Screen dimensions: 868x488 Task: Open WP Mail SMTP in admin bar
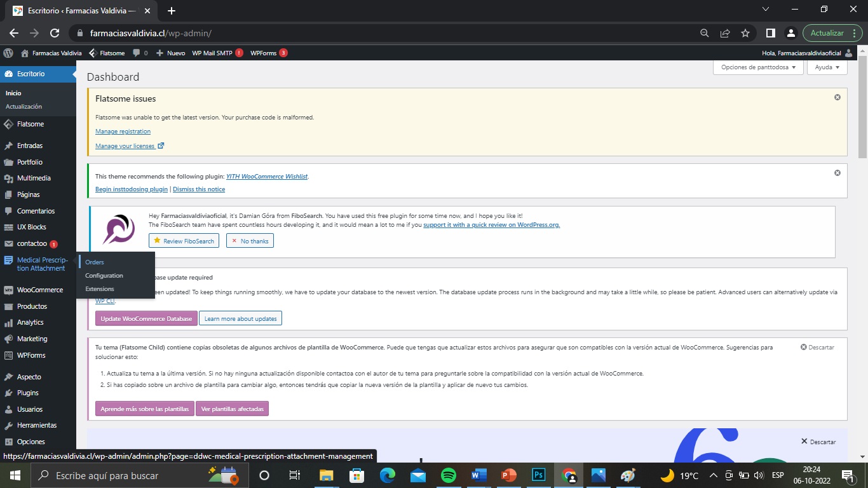pos(217,53)
